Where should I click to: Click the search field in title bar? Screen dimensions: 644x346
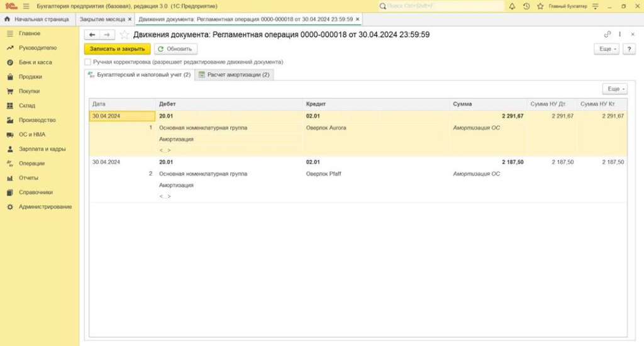tap(440, 6)
